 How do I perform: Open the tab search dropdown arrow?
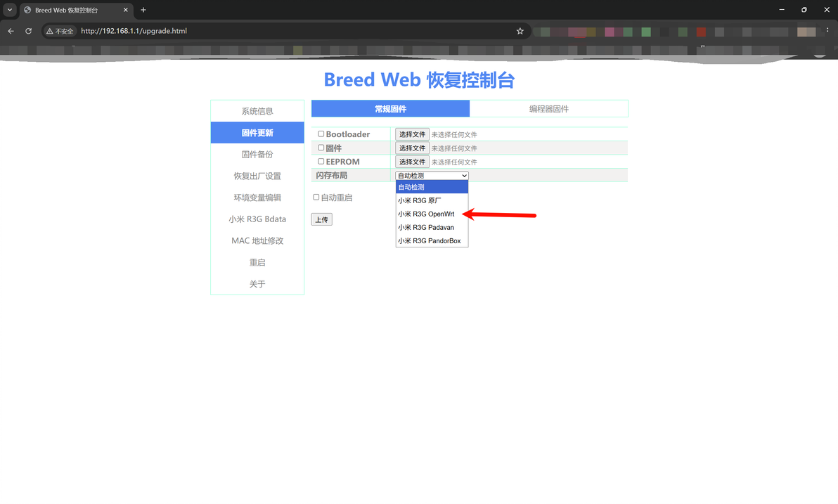[x=10, y=10]
